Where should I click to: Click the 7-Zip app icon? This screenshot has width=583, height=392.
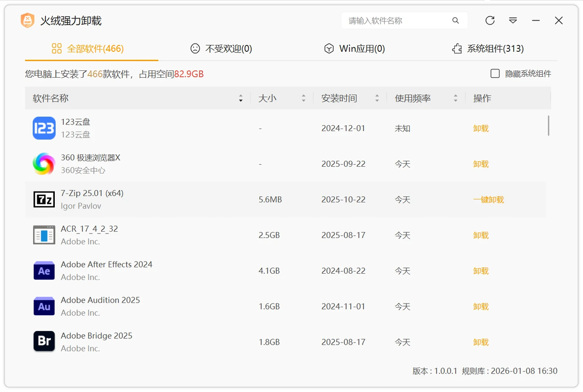[44, 199]
